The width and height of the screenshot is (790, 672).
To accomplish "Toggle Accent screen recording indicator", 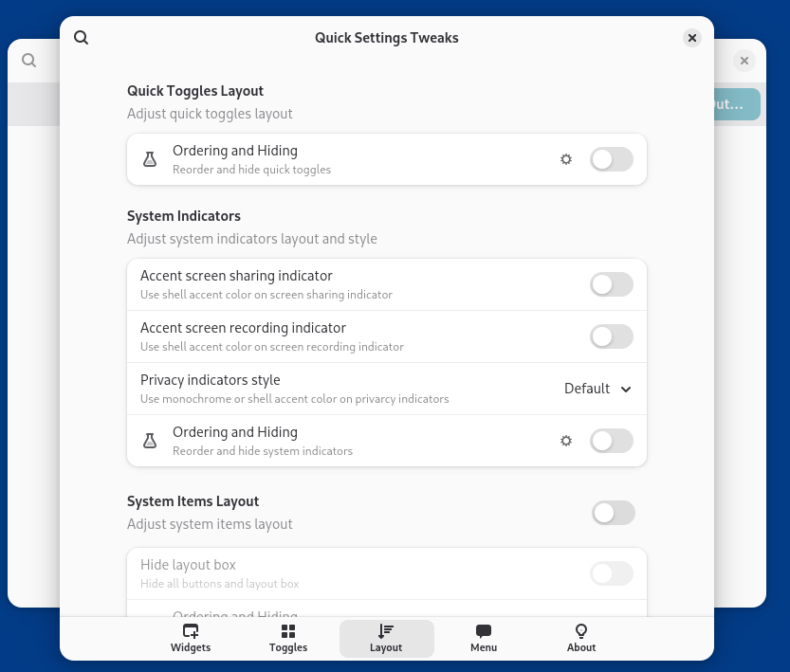I will point(612,336).
